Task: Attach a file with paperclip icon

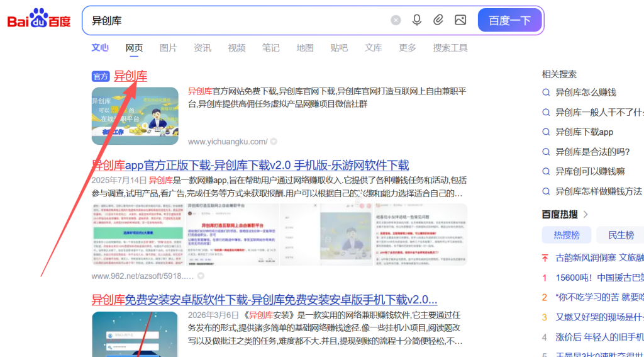Action: (438, 20)
